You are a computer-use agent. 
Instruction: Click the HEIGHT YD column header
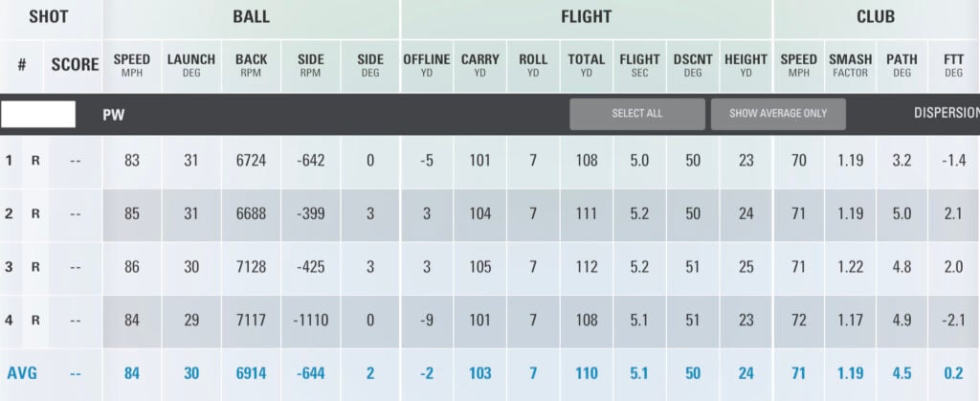point(746,64)
